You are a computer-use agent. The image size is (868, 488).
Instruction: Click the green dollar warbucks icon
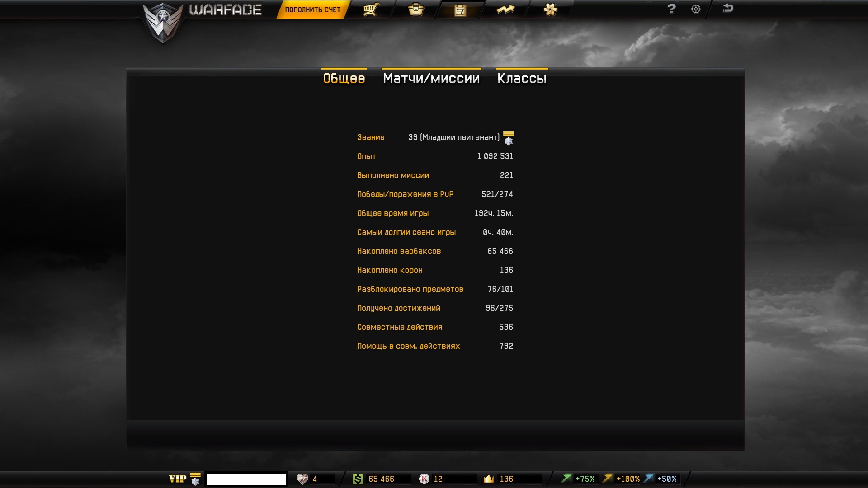(358, 479)
